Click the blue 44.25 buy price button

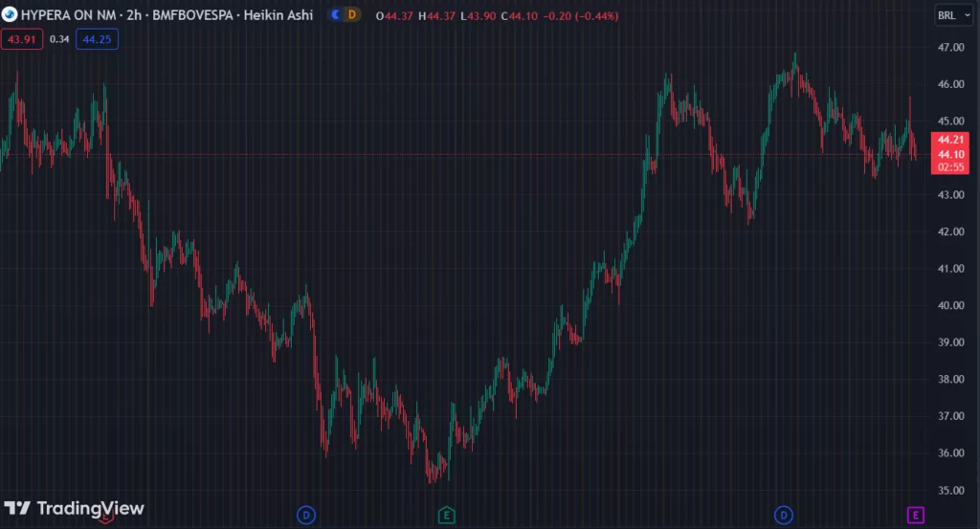pos(97,39)
